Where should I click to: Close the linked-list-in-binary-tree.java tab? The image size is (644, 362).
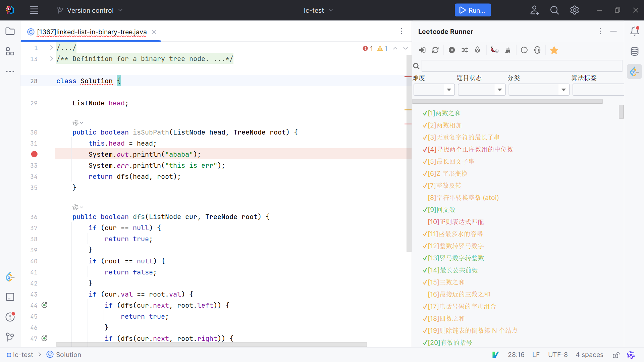pyautogui.click(x=154, y=32)
